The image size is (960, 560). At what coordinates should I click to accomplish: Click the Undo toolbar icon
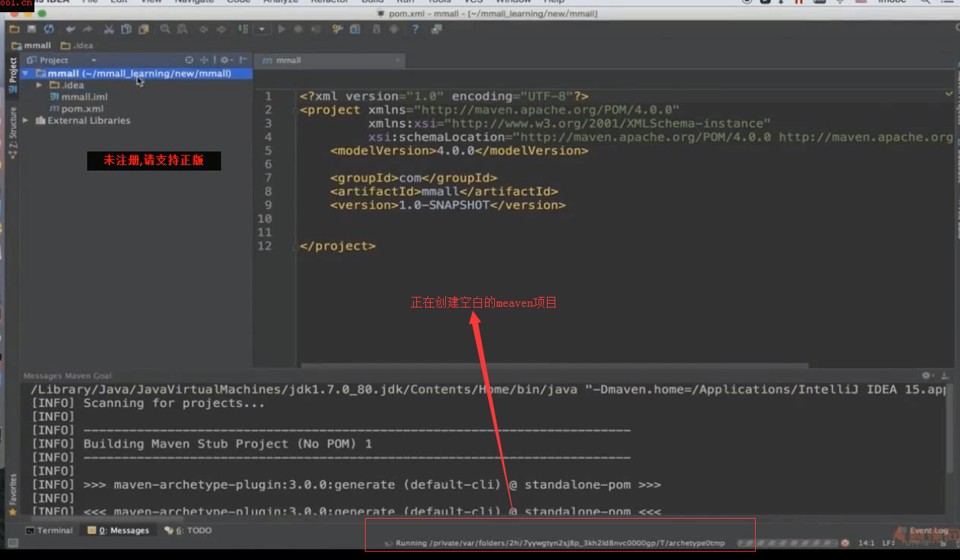[x=70, y=29]
